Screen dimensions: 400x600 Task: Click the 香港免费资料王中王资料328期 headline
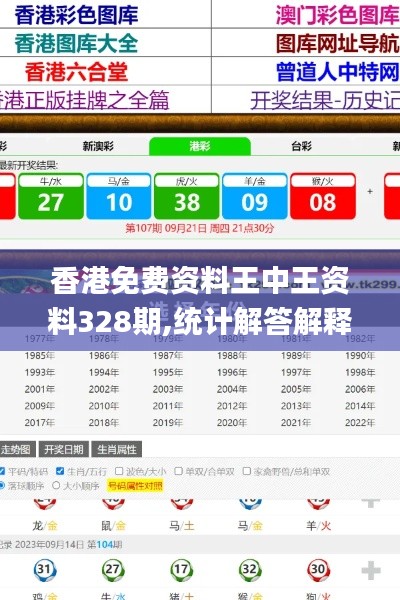point(200,300)
